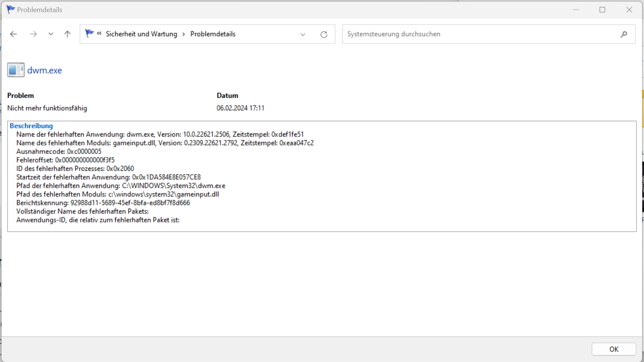Go forward with the right arrow

33,34
